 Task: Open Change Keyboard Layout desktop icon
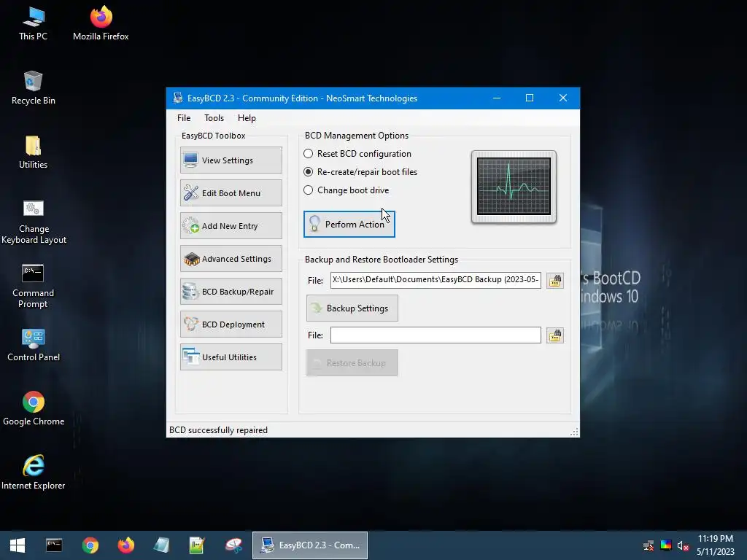point(34,222)
